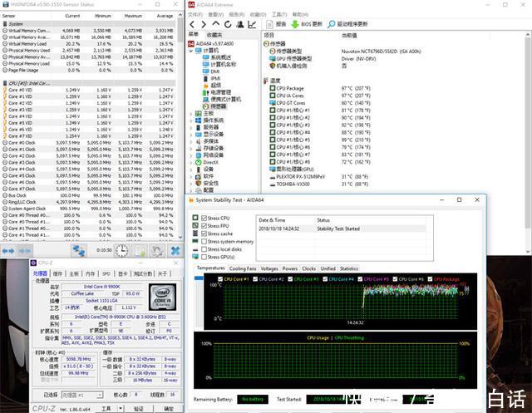Expand the 存储设备 tree node
Screen dimensions: 532x413
tap(191, 149)
